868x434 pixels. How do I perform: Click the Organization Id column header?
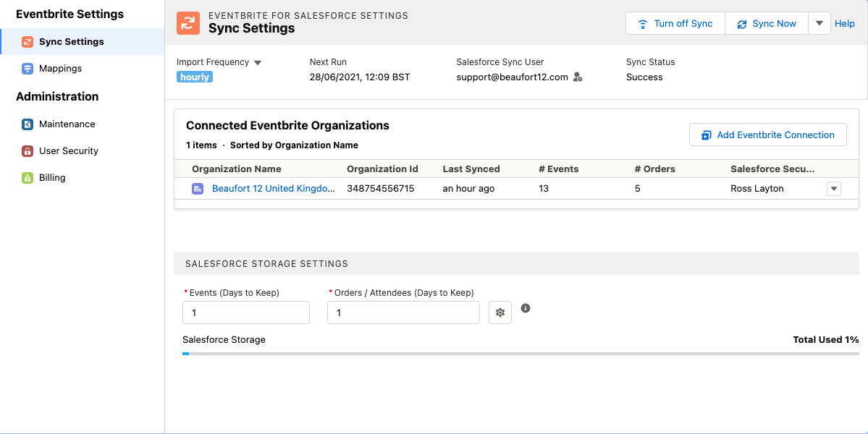pos(382,169)
